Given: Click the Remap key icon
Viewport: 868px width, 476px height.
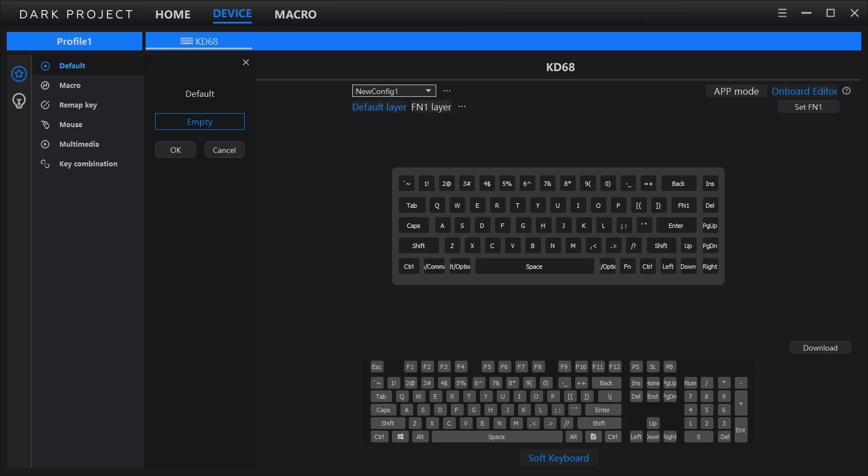Looking at the screenshot, I should pyautogui.click(x=45, y=105).
